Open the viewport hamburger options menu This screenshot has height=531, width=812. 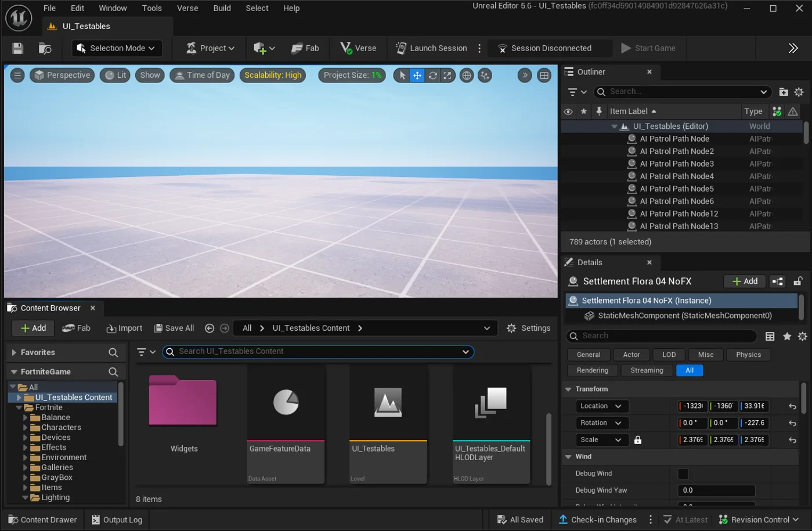(17, 75)
